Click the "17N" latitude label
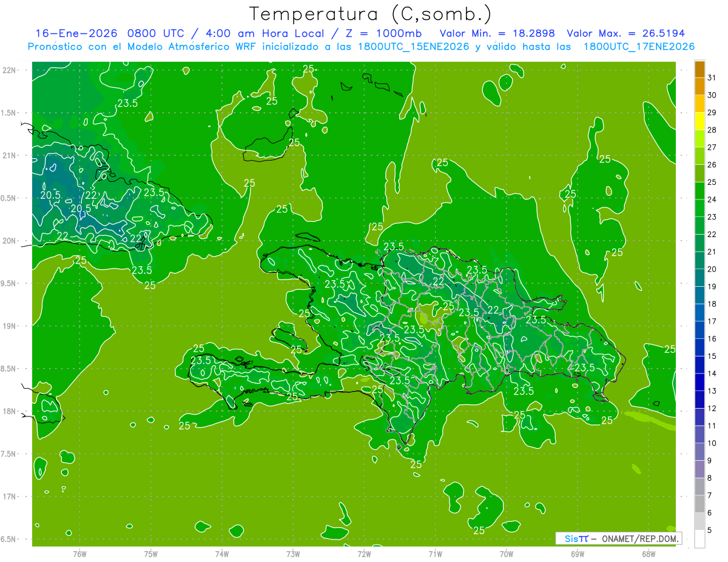Screen dimensions: 728x562 10,497
